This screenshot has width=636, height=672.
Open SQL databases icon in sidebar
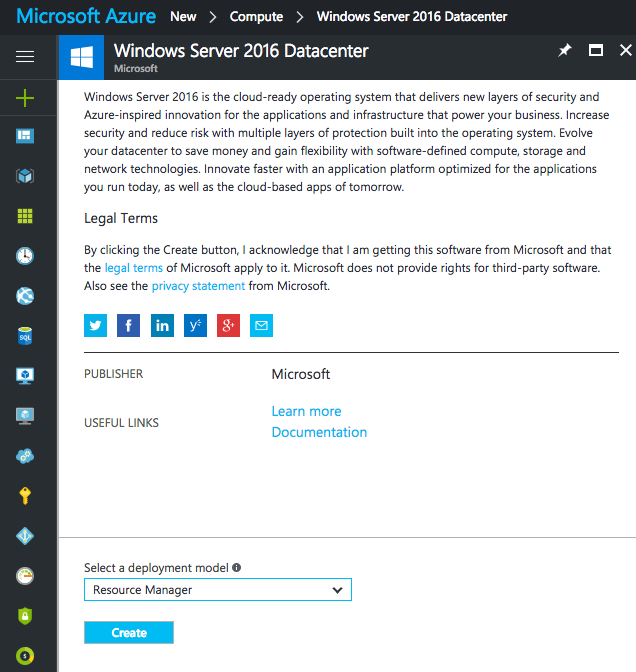25,336
